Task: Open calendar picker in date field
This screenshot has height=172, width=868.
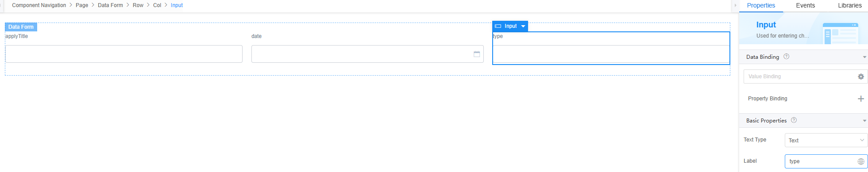Action: pos(477,54)
